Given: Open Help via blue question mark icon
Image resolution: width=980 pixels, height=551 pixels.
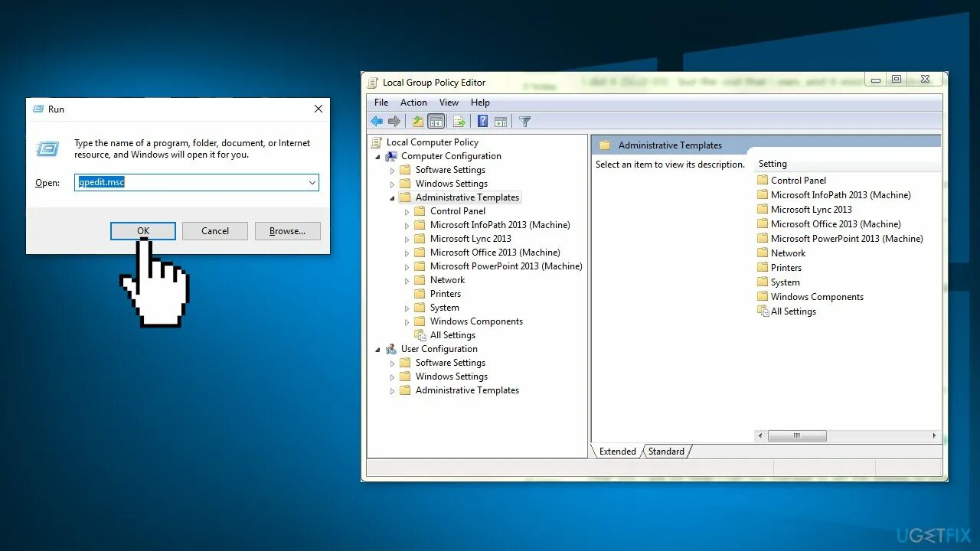Looking at the screenshot, I should (482, 121).
